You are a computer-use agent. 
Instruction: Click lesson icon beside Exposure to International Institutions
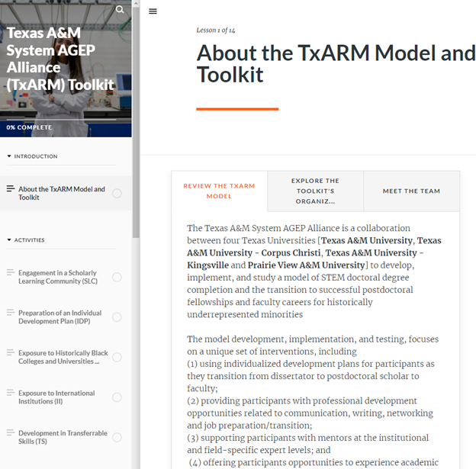[x=11, y=393]
